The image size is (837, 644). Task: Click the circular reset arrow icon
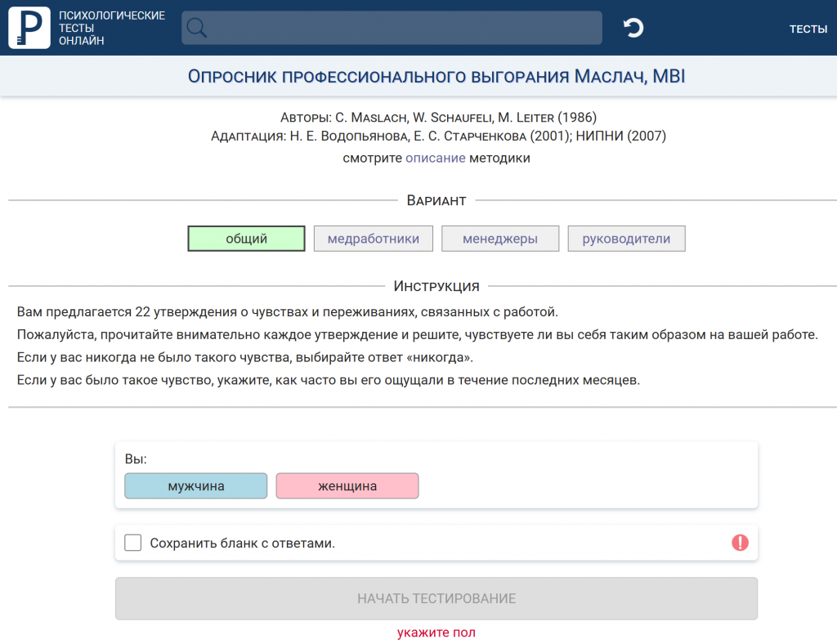[633, 28]
